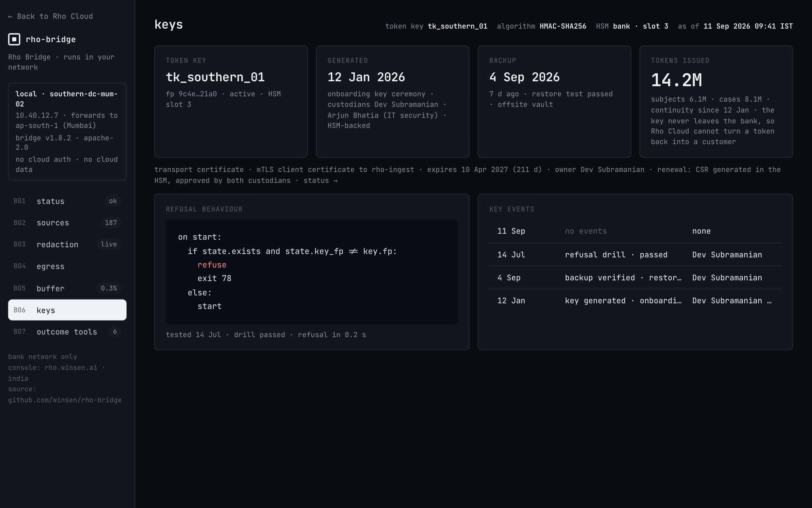Open the B05 buffer page
812x508 pixels.
click(67, 288)
